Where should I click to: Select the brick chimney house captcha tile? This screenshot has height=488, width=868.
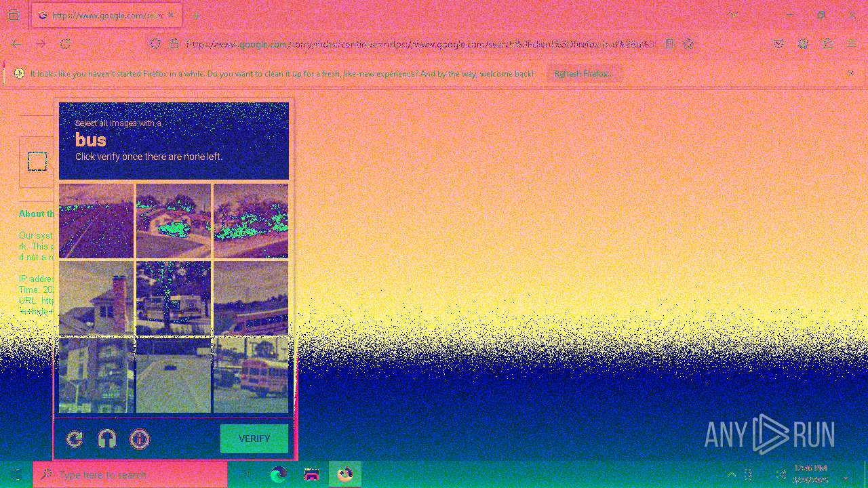(x=96, y=298)
